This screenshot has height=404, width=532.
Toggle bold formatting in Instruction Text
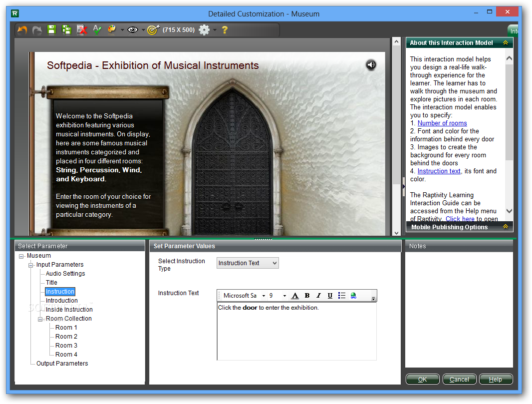[x=307, y=296]
